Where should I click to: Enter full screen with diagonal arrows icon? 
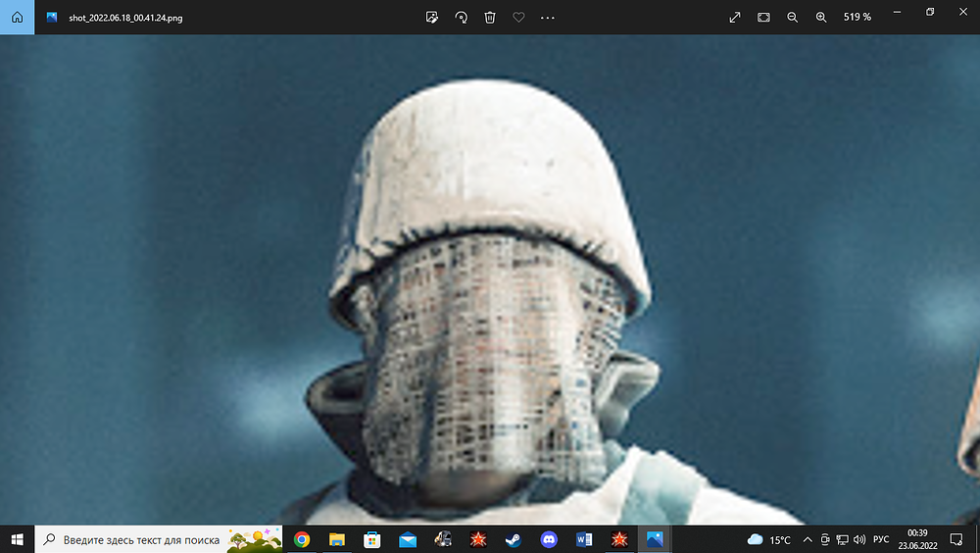[x=735, y=18]
